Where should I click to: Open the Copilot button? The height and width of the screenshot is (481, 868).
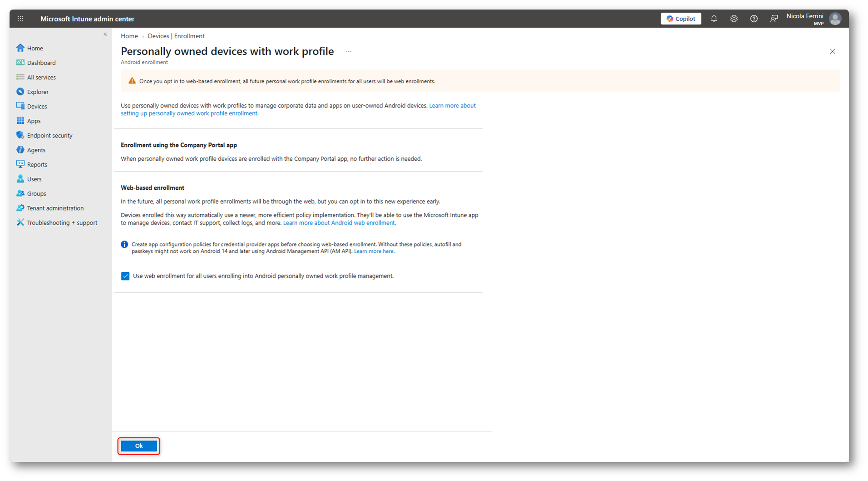click(x=681, y=19)
